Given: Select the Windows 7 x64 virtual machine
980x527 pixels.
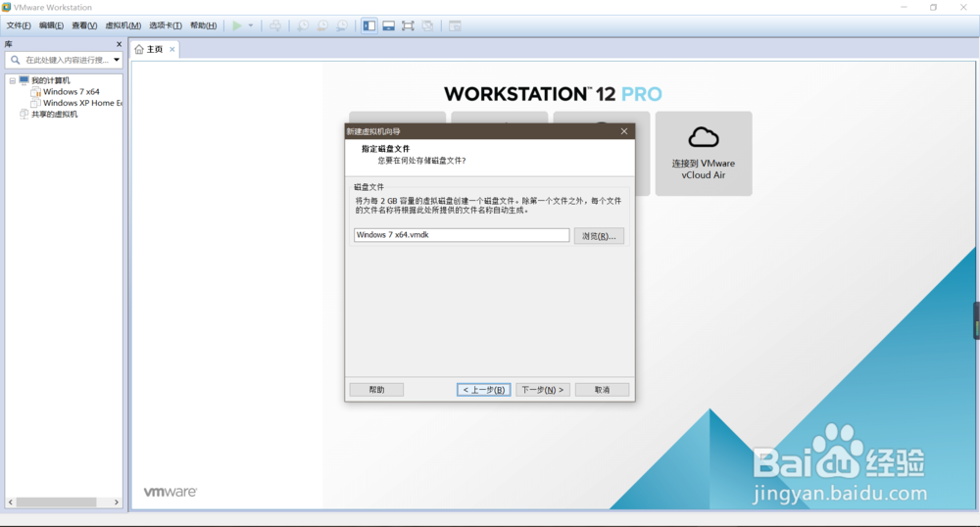Looking at the screenshot, I should (x=71, y=92).
